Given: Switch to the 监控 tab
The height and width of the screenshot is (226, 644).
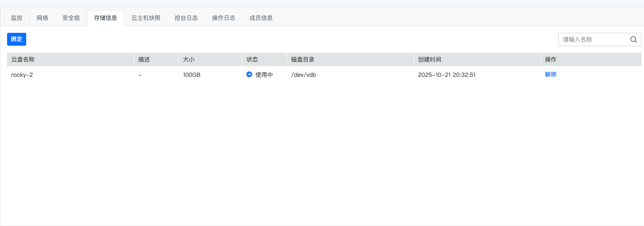Looking at the screenshot, I should coord(17,18).
